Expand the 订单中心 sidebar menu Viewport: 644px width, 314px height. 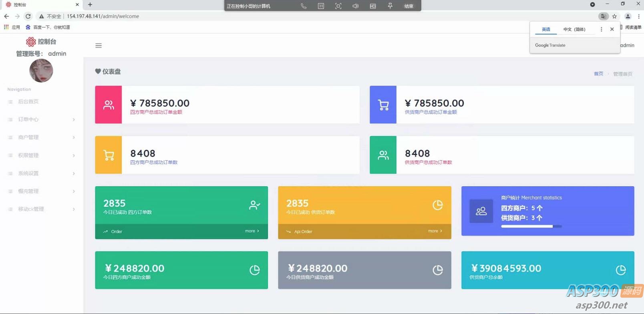pos(41,119)
